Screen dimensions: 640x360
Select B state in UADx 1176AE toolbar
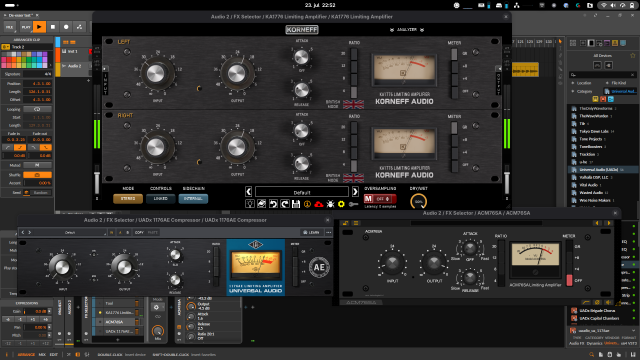(x=128, y=232)
